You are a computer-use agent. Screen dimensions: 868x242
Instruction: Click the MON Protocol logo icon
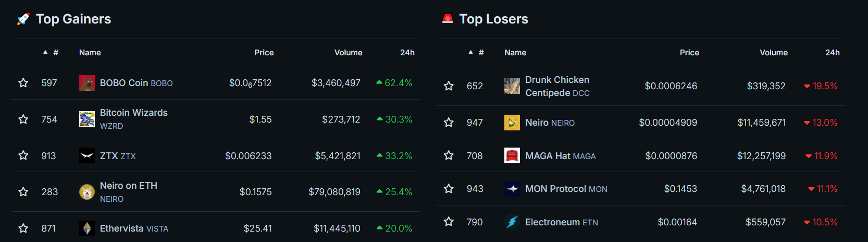tap(512, 189)
